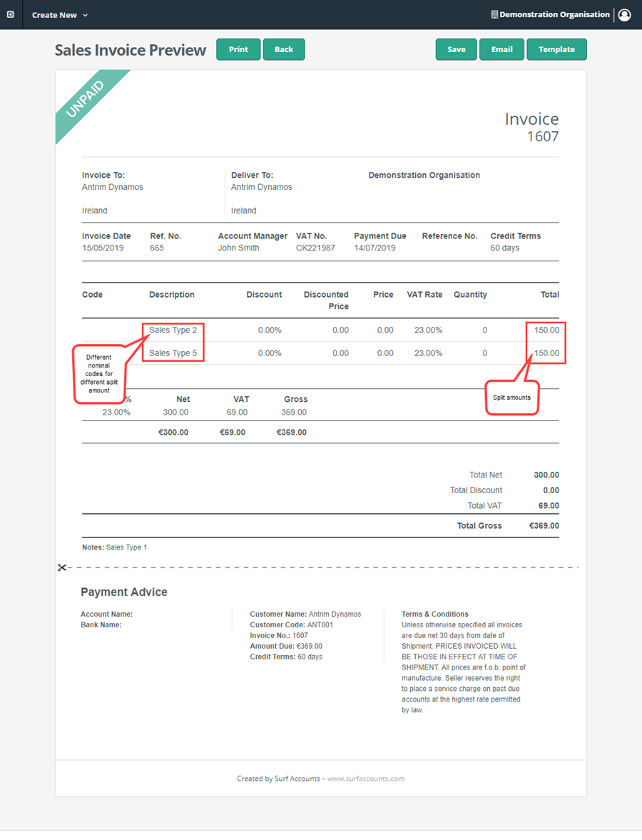This screenshot has height=840, width=642.
Task: Click the Notes: Sales Type 1 line
Action: (x=114, y=547)
